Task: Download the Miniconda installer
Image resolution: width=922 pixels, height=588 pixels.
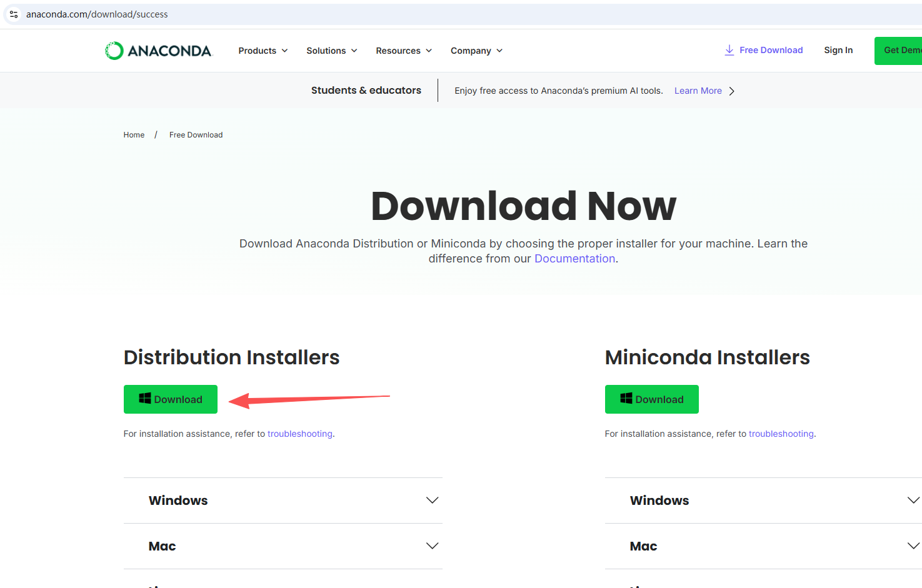Action: (652, 399)
